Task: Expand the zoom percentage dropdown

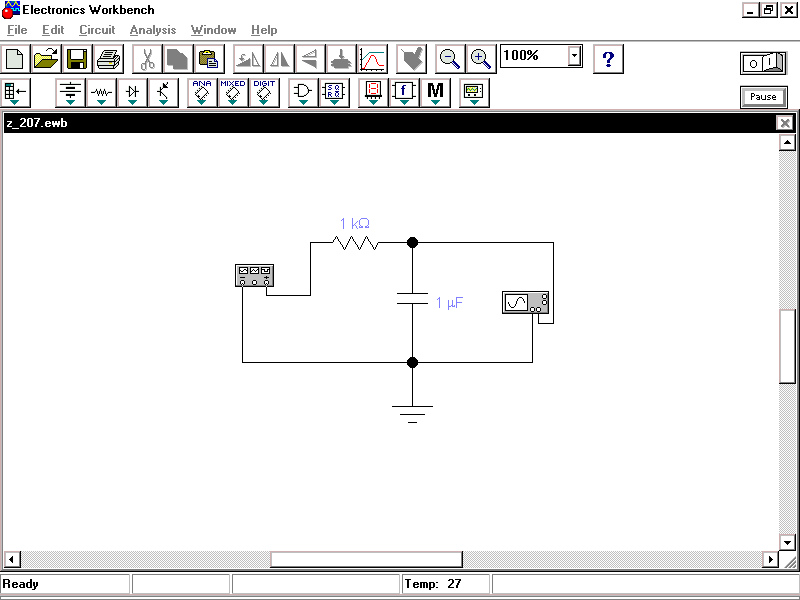Action: pyautogui.click(x=575, y=56)
